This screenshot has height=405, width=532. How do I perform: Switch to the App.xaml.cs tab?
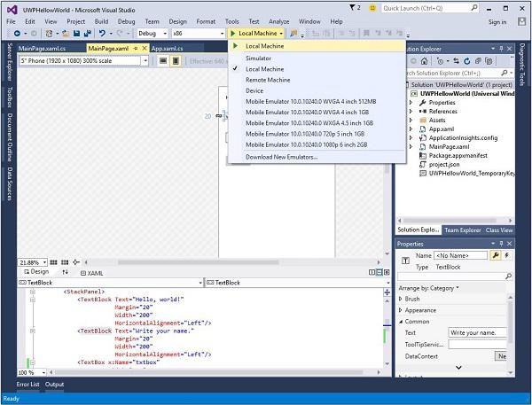(x=167, y=48)
